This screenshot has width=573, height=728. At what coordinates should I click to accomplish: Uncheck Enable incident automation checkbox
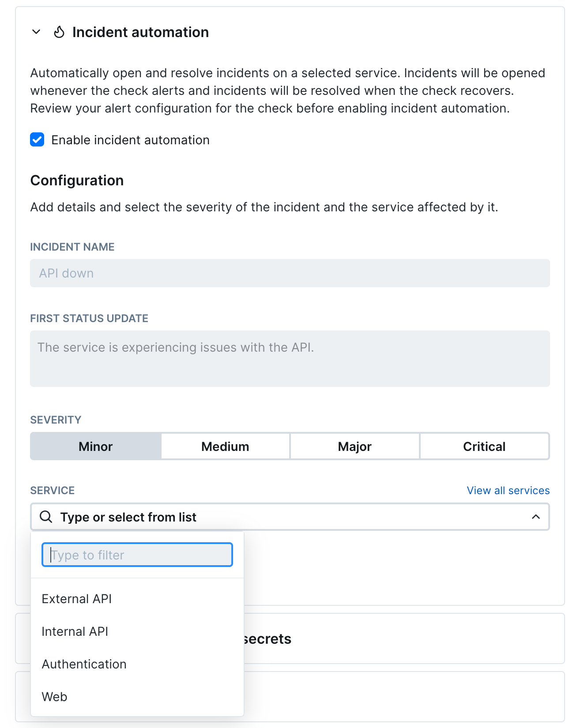tap(37, 140)
